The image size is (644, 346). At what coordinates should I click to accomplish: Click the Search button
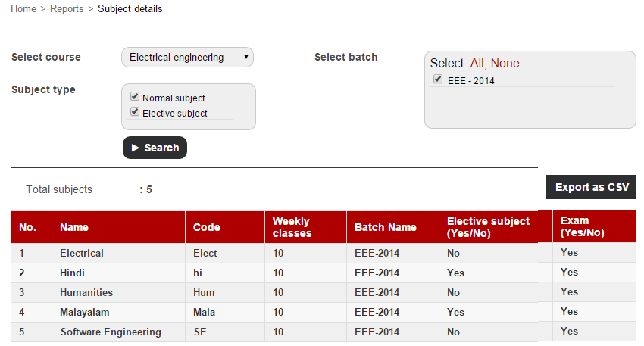point(155,148)
